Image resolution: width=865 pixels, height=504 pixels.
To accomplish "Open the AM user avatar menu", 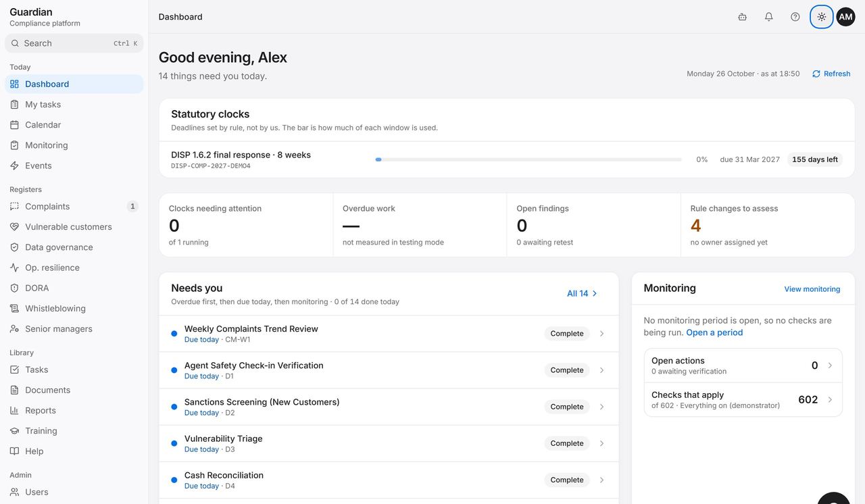I will (845, 17).
